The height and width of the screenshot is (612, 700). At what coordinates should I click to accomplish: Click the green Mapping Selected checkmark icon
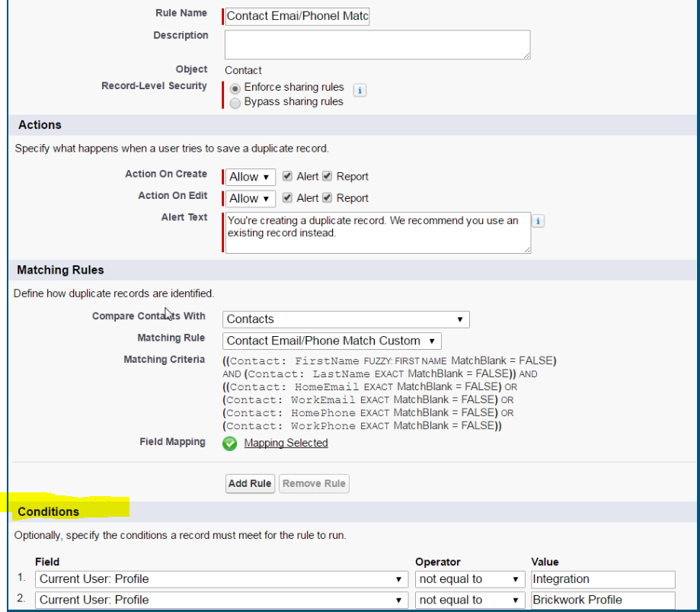(x=230, y=444)
